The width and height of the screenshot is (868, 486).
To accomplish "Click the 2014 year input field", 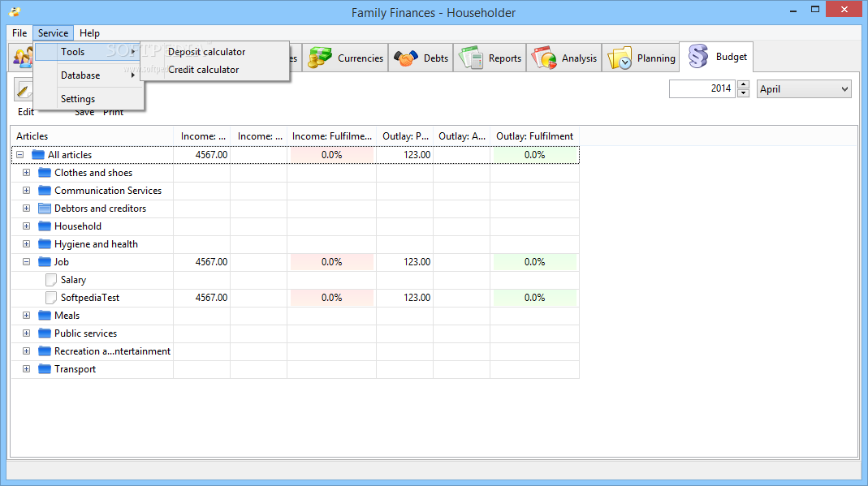I will 702,88.
